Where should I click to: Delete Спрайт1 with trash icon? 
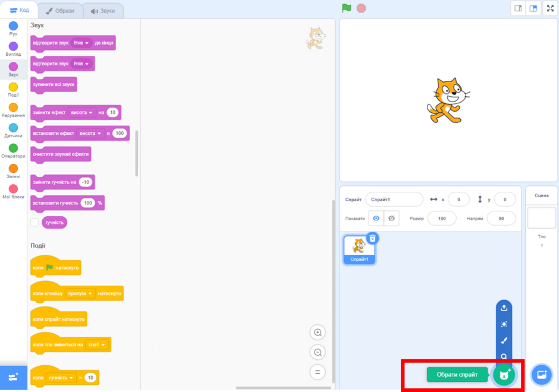tap(372, 239)
